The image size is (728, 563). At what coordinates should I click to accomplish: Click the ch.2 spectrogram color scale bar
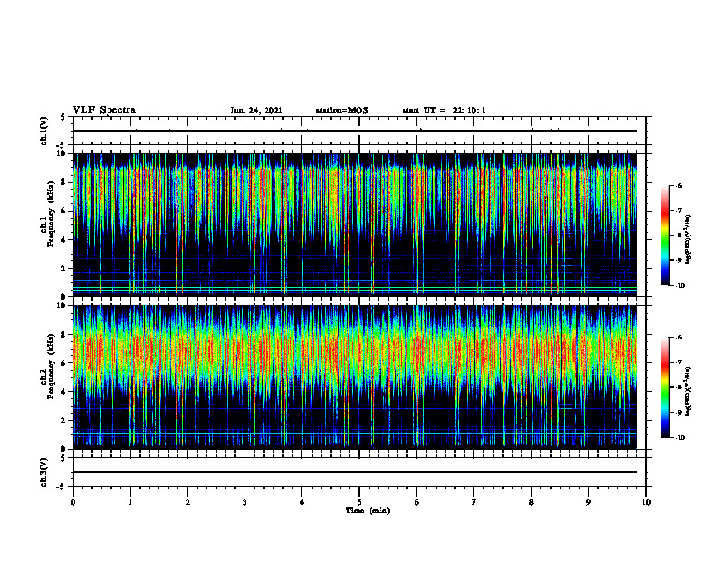click(x=665, y=387)
